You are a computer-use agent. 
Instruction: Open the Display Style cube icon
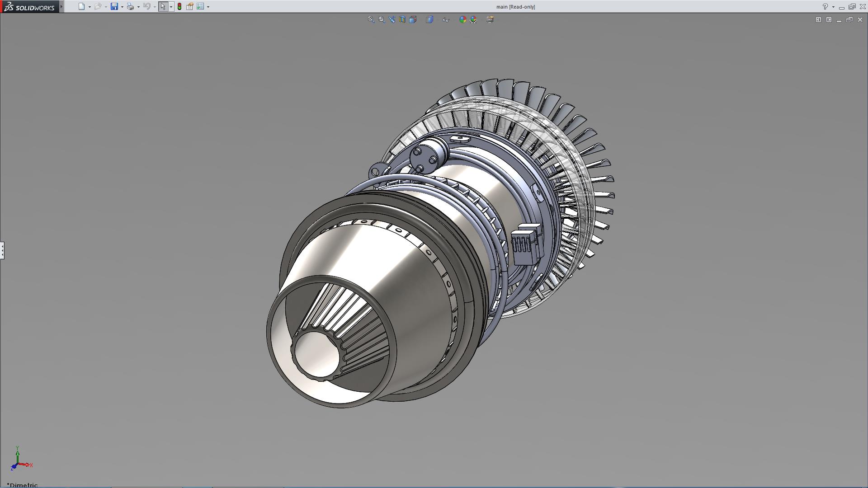point(429,19)
